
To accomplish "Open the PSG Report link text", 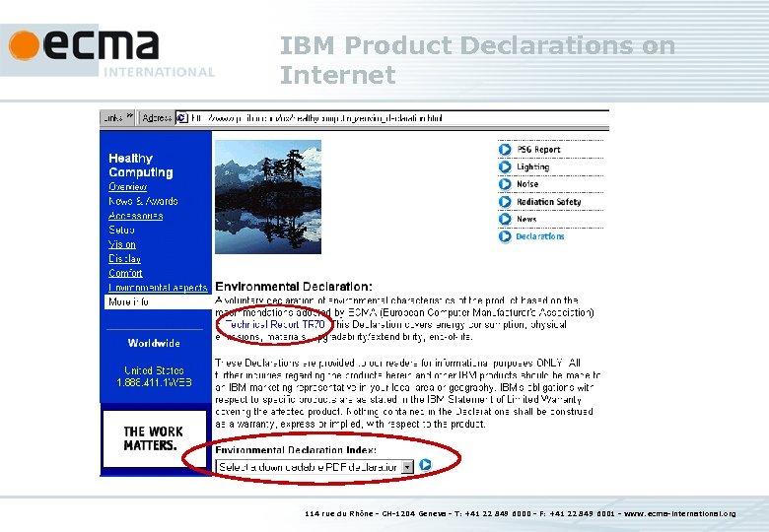I will [538, 150].
